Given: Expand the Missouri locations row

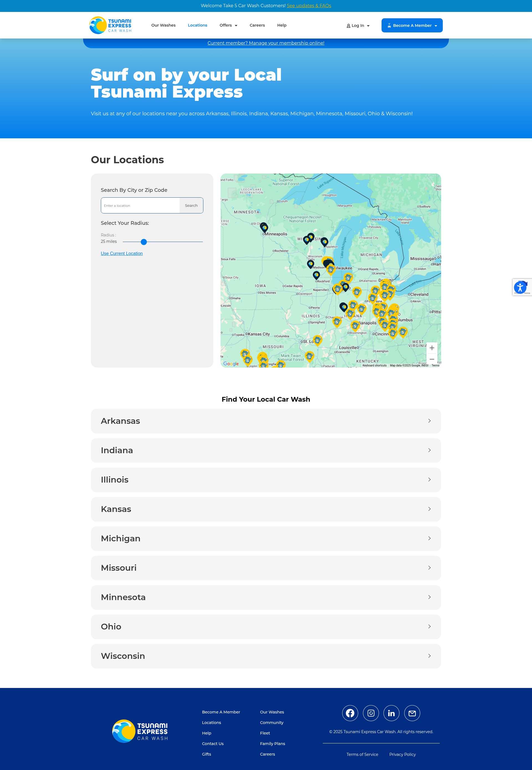Looking at the screenshot, I should click(266, 568).
